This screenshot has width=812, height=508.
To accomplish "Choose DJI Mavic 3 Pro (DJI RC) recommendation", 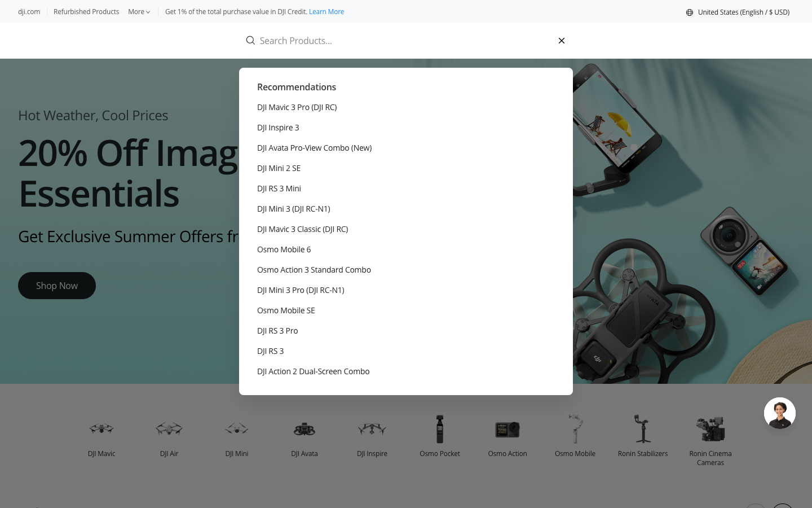I will (297, 107).
